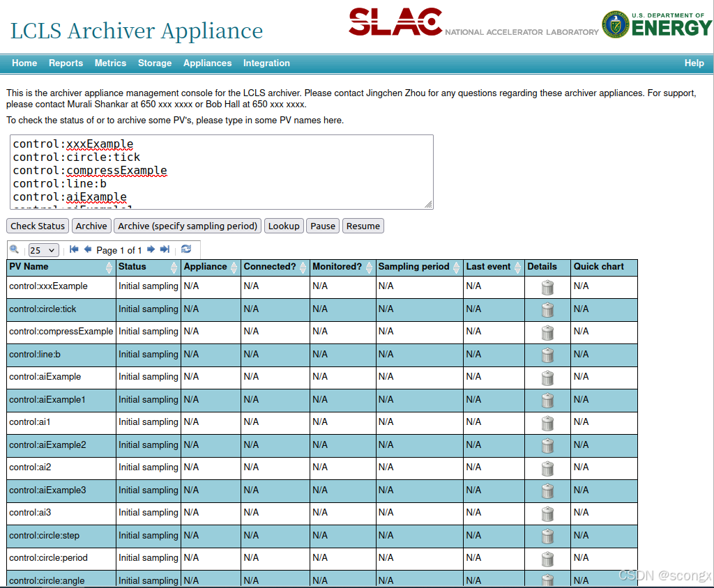Refresh the PV table with the refresh icon
Screen dimensions: 714x588
click(x=185, y=249)
